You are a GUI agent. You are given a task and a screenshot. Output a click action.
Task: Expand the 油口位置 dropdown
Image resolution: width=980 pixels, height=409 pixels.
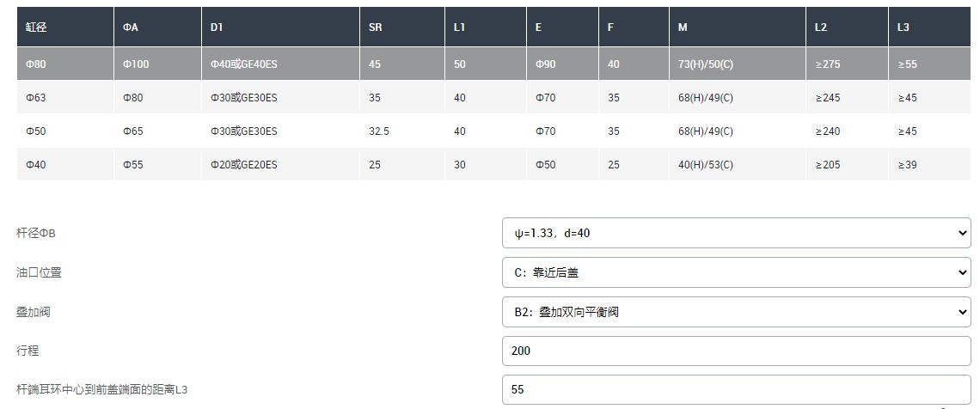tap(736, 272)
